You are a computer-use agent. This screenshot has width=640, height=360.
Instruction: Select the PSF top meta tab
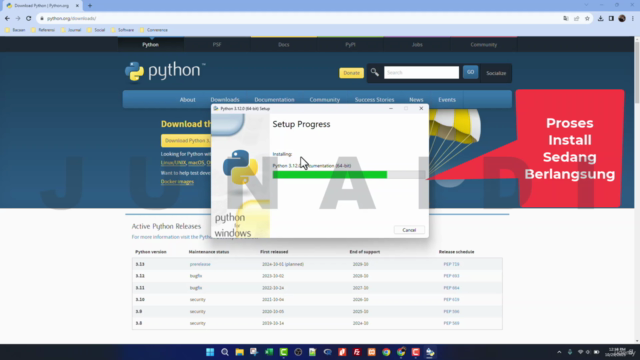217,44
